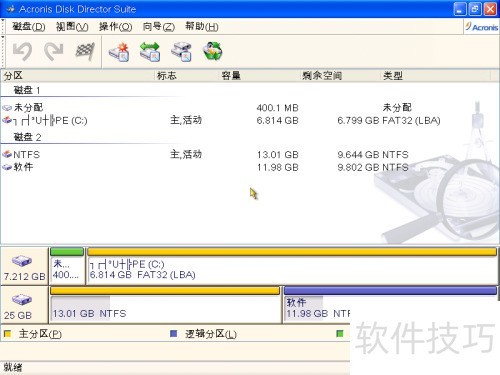Image resolution: width=500 pixels, height=375 pixels.
Task: Select the 磁盘 1 group heading
Action: (27, 90)
